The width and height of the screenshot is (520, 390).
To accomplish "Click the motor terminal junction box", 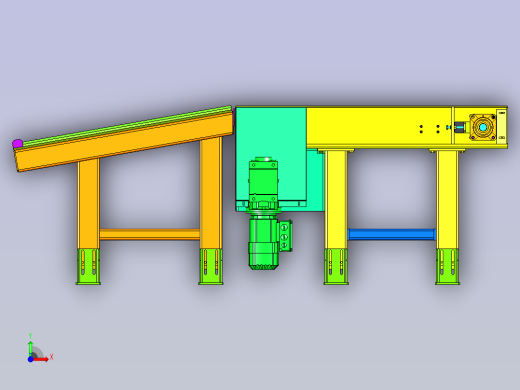I will (285, 236).
